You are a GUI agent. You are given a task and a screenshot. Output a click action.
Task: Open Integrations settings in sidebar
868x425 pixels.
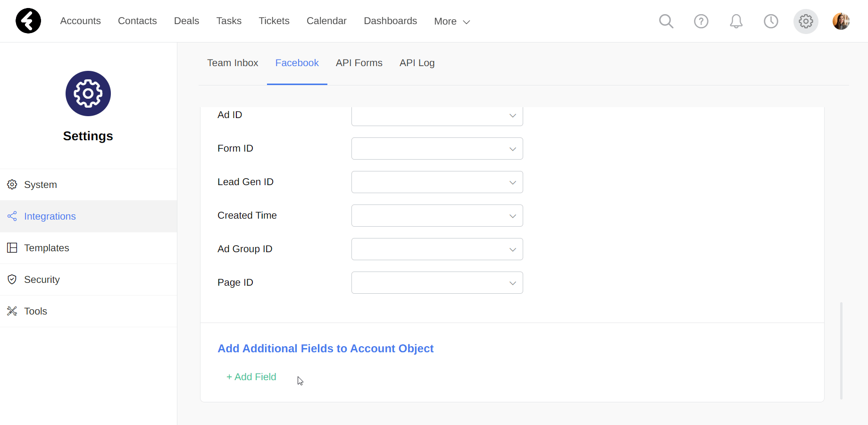88,216
